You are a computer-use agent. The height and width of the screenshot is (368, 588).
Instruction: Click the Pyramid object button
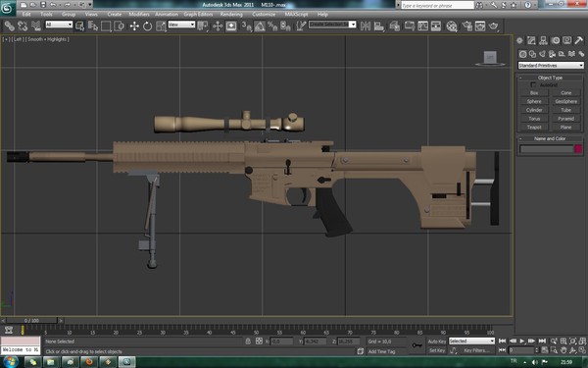point(565,119)
